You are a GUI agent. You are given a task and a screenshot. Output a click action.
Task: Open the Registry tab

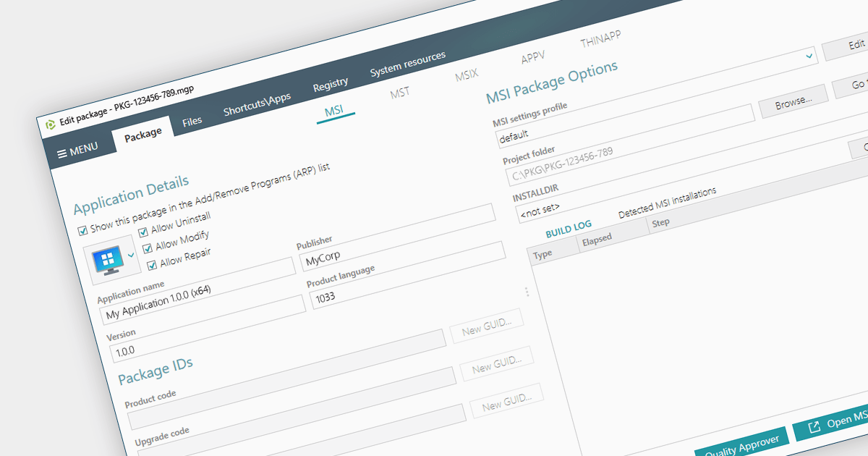pyautogui.click(x=330, y=84)
